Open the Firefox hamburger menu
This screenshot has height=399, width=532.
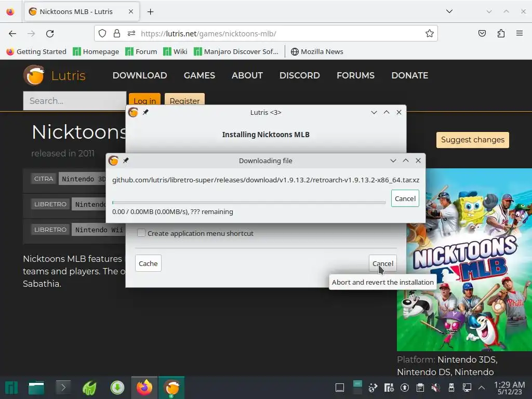520,34
